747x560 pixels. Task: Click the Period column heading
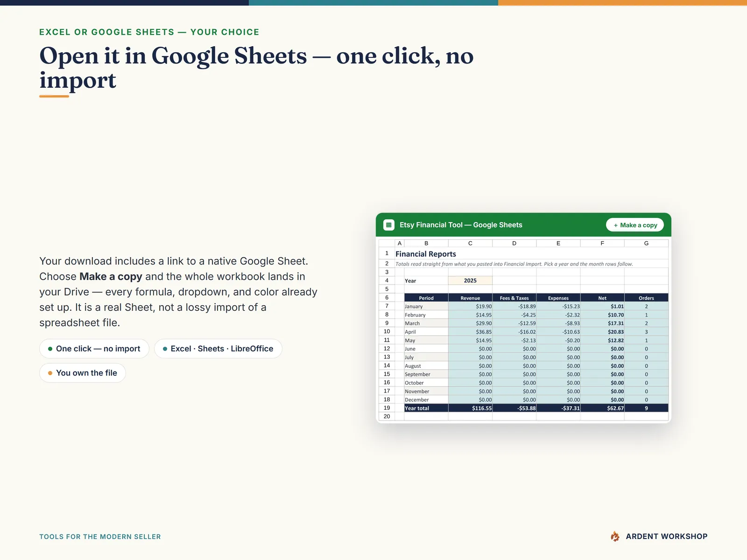point(426,298)
